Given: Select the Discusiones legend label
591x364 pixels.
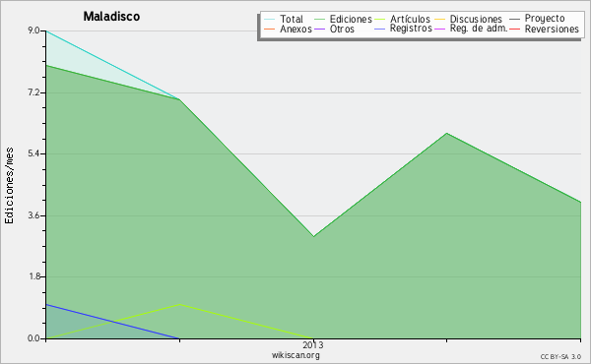Looking at the screenshot, I should click(x=476, y=19).
